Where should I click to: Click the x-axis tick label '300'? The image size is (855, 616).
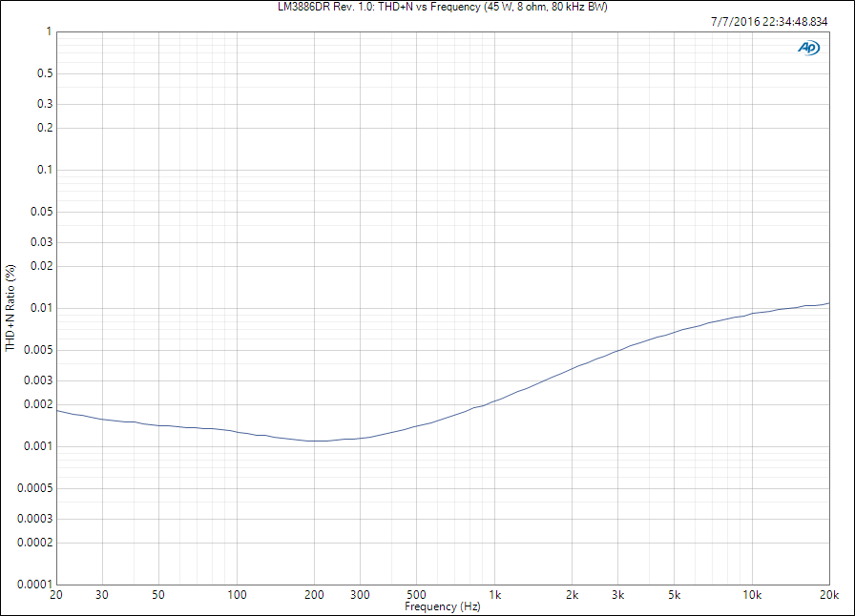tap(360, 595)
